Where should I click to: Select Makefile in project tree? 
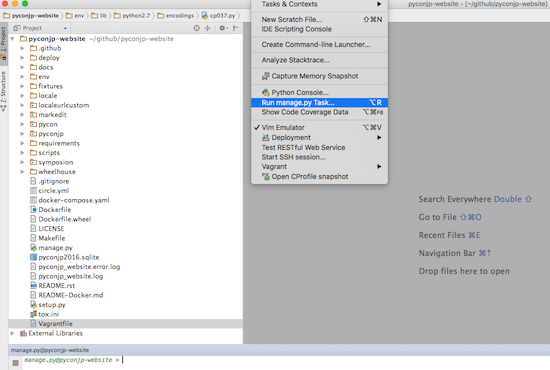tap(52, 238)
